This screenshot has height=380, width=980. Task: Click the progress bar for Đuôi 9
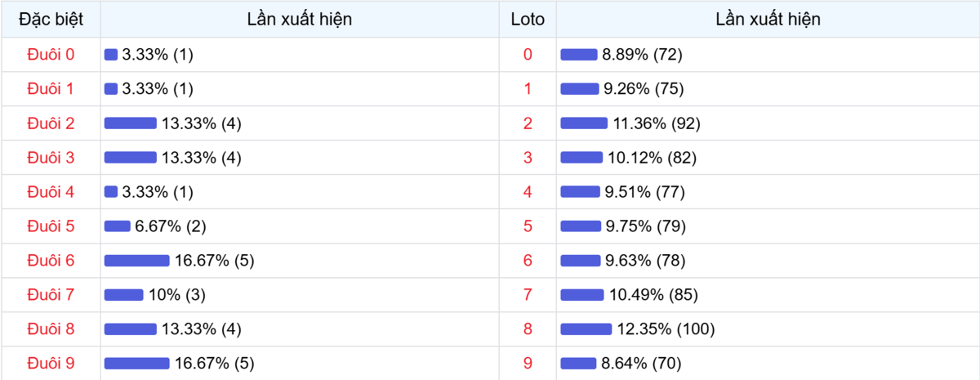136,364
